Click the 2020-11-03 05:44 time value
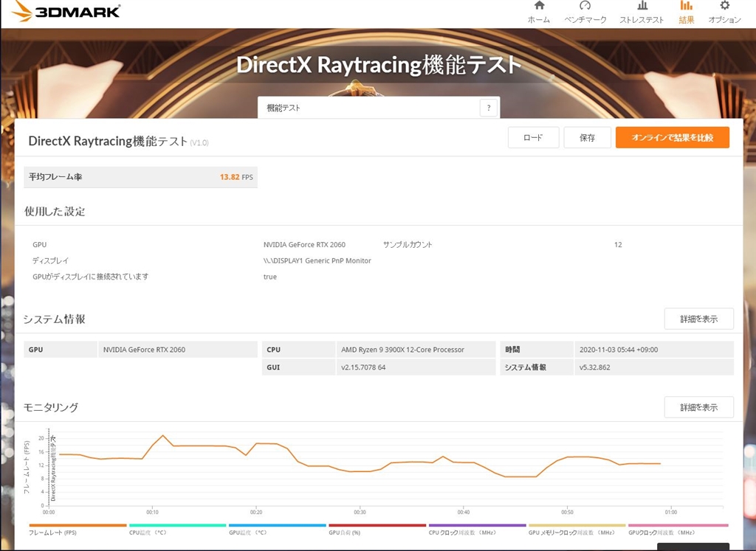This screenshot has height=551, width=756. (x=619, y=350)
